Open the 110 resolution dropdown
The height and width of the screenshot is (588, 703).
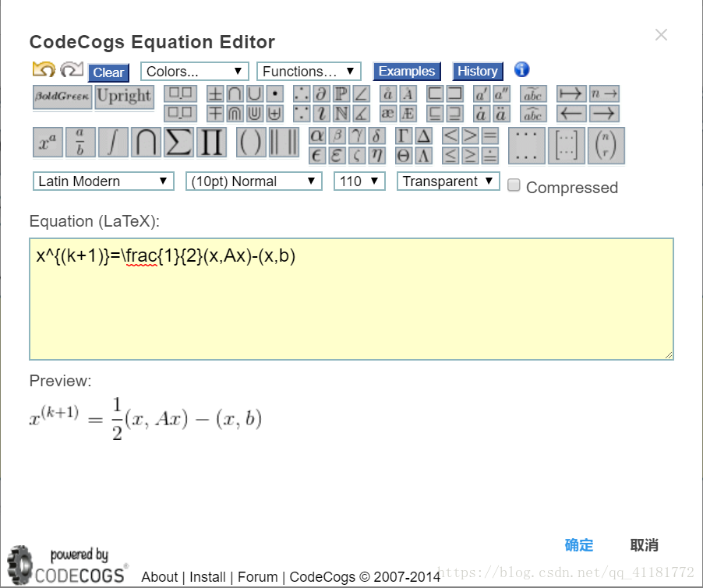coord(359,181)
